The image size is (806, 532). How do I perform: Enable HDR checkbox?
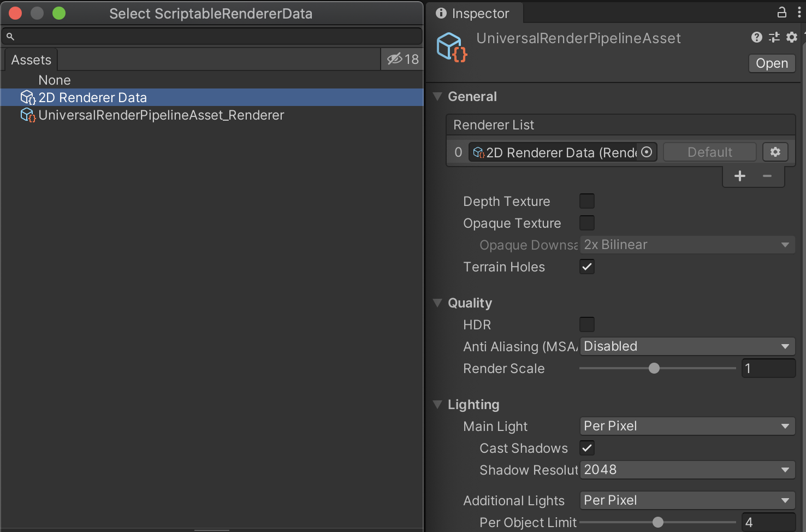(587, 324)
